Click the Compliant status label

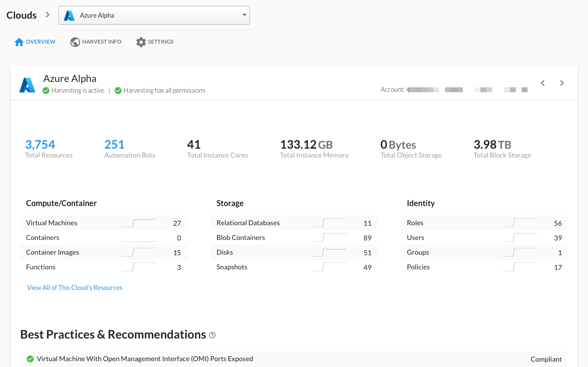pos(546,359)
